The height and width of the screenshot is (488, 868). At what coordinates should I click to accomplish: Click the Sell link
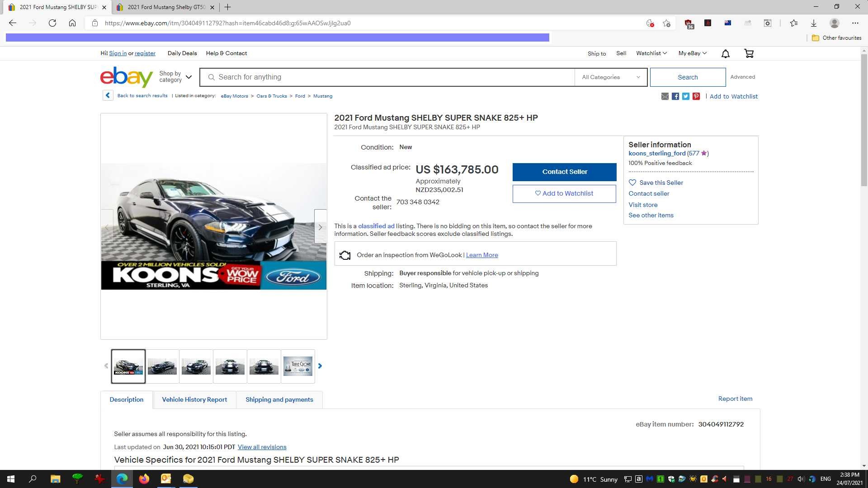(x=621, y=53)
